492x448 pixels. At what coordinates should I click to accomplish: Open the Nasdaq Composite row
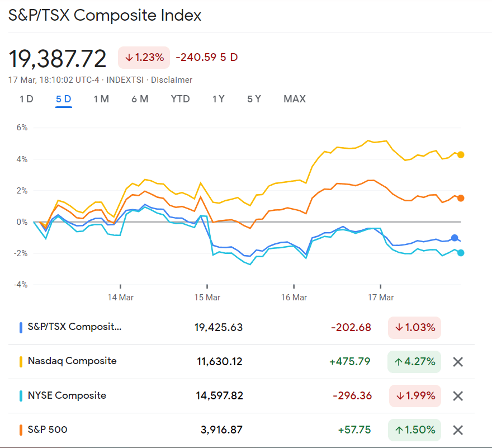242,362
